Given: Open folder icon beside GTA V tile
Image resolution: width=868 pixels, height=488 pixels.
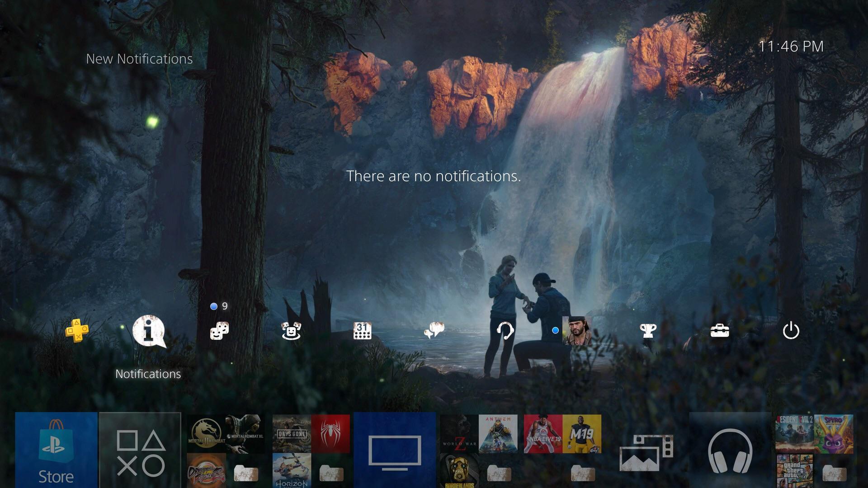Looking at the screenshot, I should 835,473.
